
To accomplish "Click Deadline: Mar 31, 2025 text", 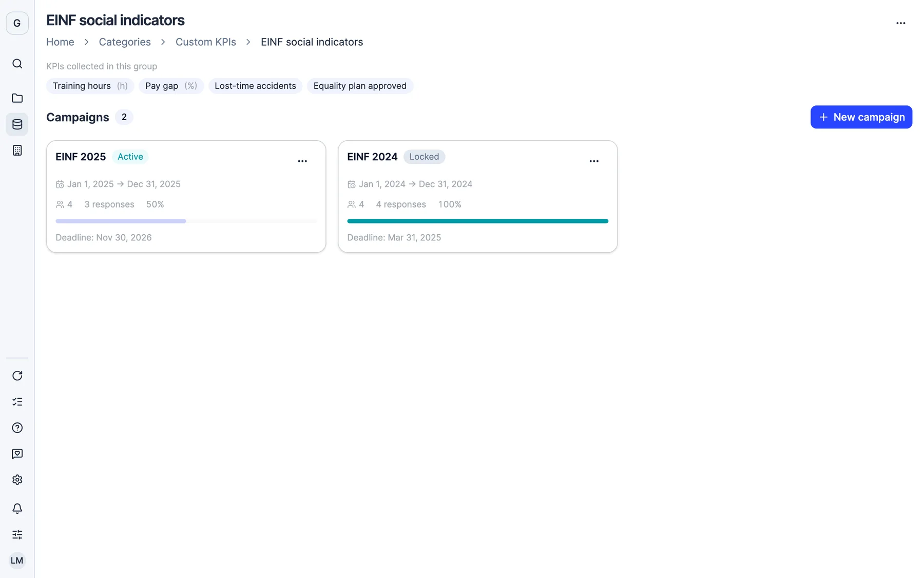I will 394,237.
